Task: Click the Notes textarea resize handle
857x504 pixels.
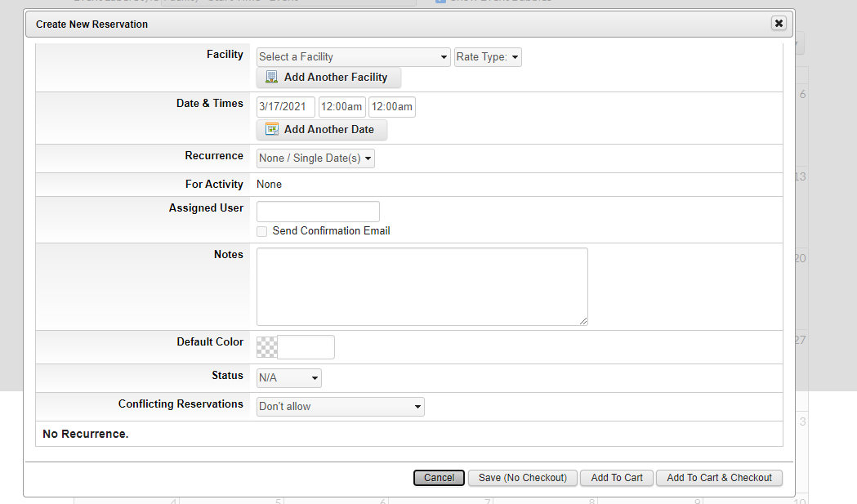Action: pyautogui.click(x=583, y=321)
